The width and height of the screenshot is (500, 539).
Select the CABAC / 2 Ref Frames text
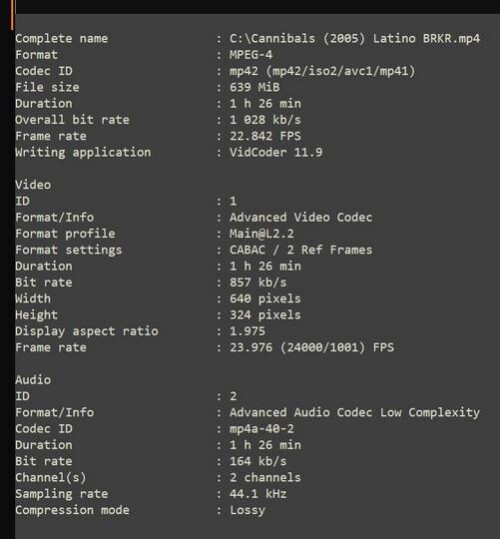click(x=301, y=250)
